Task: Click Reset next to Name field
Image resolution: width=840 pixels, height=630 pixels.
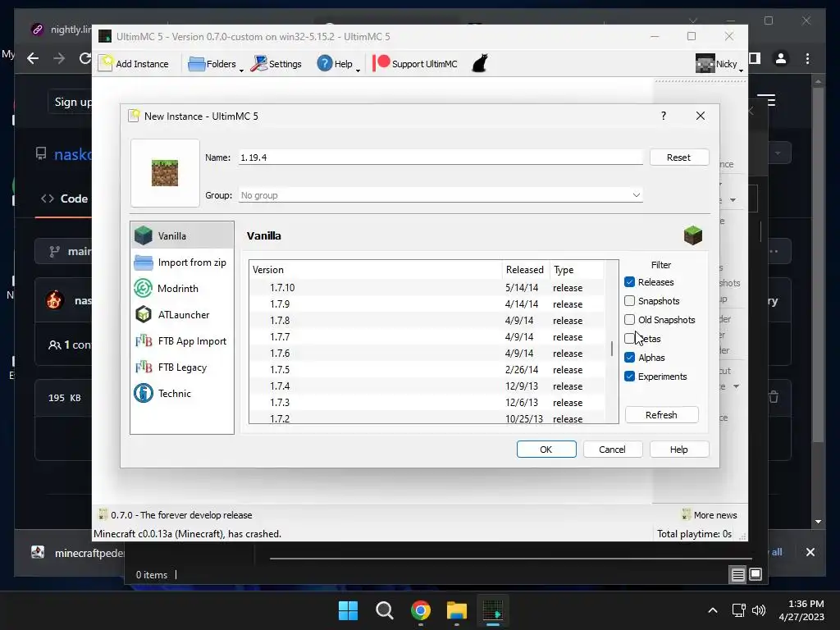Action: [x=678, y=157]
